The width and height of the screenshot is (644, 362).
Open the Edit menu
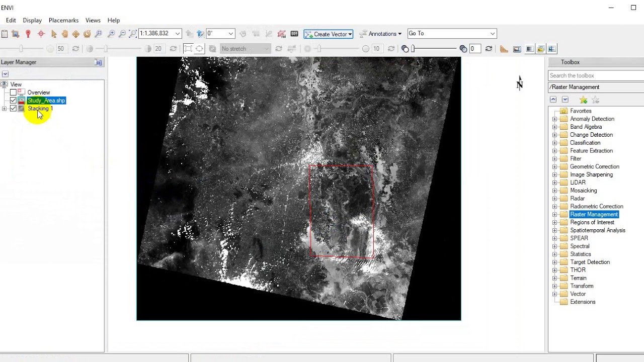[11, 21]
